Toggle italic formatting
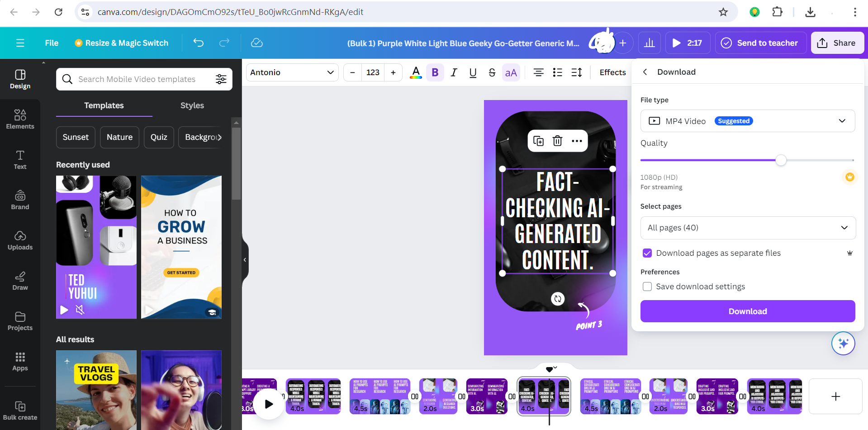Screen dimensions: 868x430 [454, 72]
